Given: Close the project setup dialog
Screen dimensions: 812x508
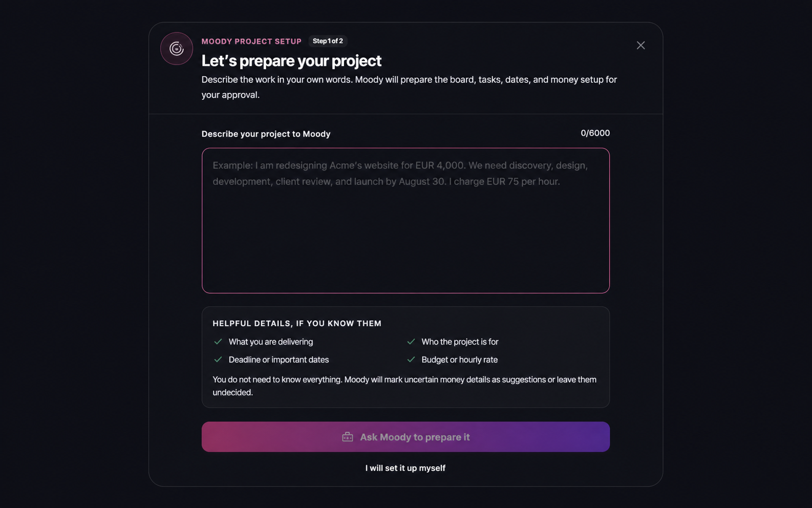Looking at the screenshot, I should pyautogui.click(x=640, y=46).
